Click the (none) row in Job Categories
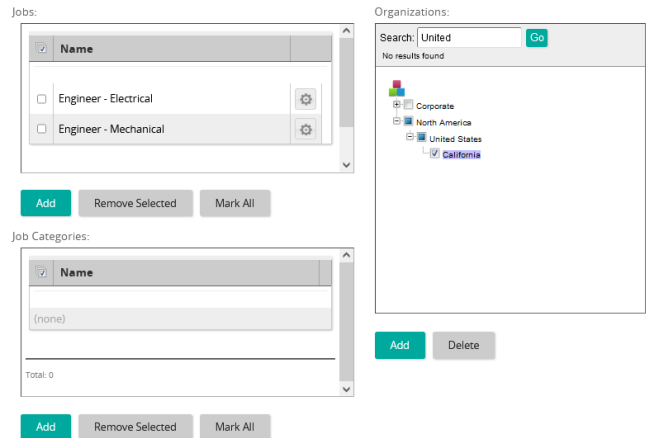The width and height of the screenshot is (650, 438). click(180, 319)
